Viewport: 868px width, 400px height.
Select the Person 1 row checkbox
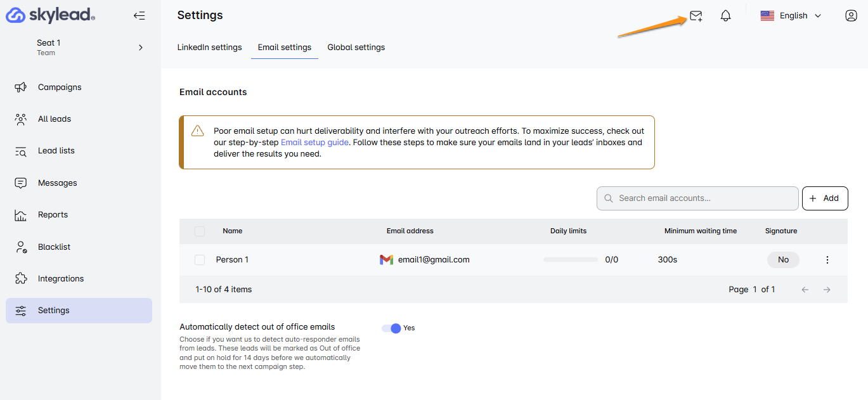tap(200, 260)
